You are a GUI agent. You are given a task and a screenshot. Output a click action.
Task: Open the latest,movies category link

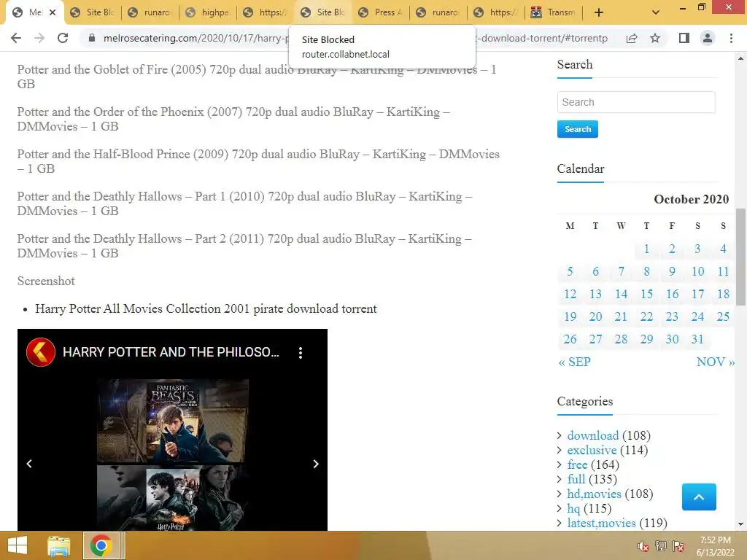click(601, 523)
